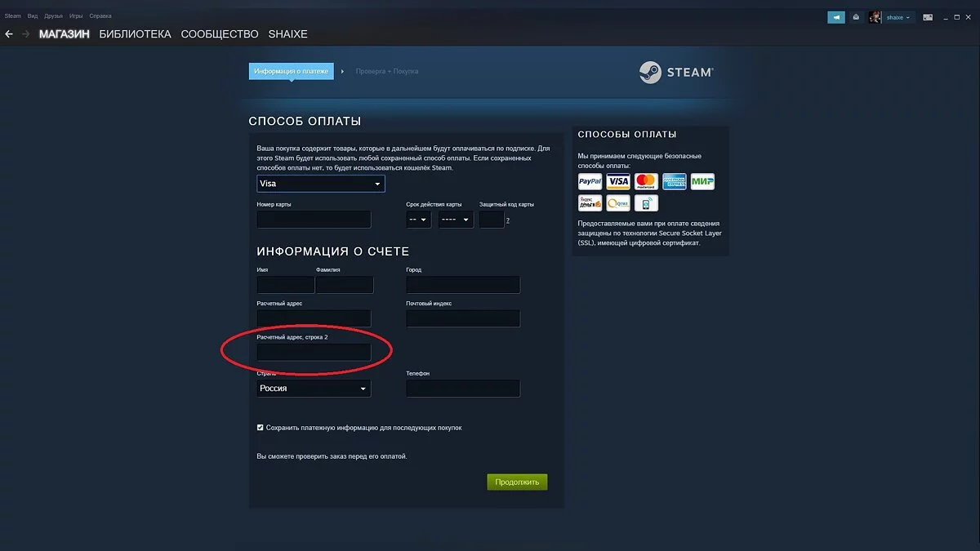Click the Телефон input field
This screenshot has width=980, height=551.
click(463, 389)
